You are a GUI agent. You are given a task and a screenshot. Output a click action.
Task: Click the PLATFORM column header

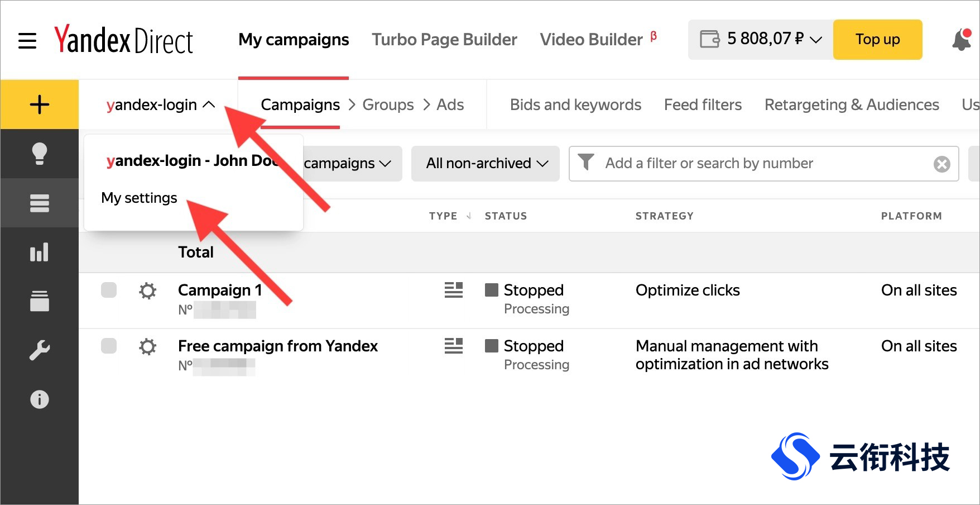click(x=911, y=216)
